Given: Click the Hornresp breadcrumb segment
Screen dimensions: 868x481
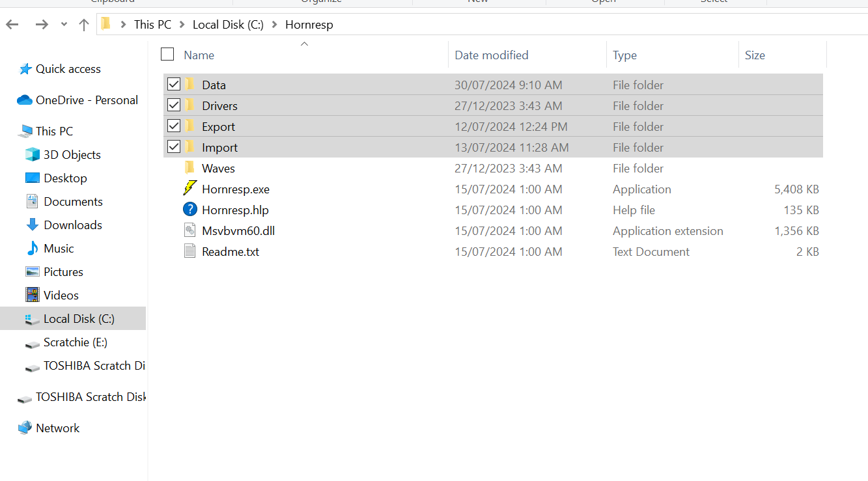Looking at the screenshot, I should point(309,25).
